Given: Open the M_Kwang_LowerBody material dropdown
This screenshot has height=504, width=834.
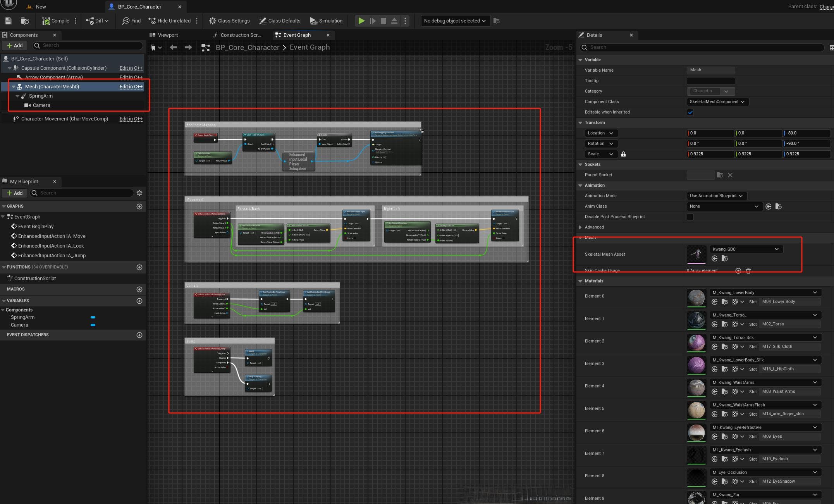Looking at the screenshot, I should 765,292.
